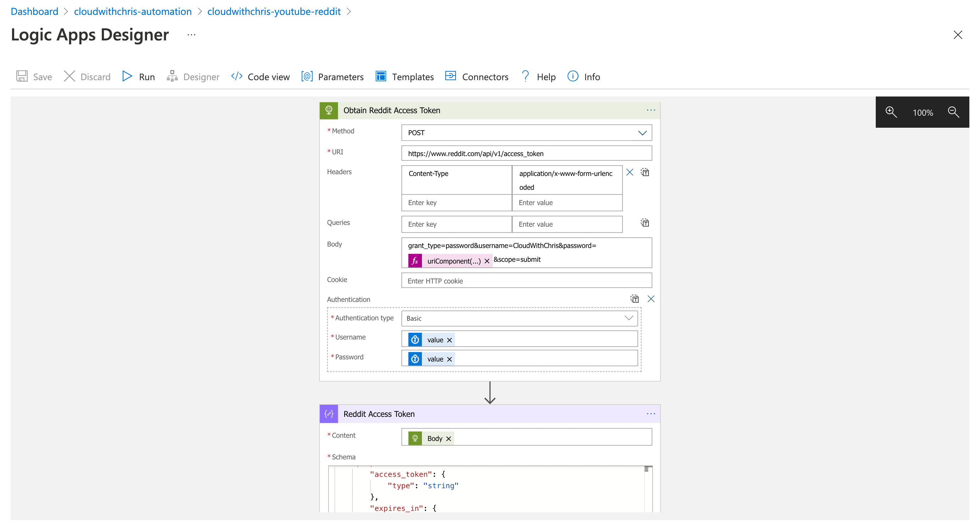
Task: Browse available Templates
Action: tap(404, 76)
